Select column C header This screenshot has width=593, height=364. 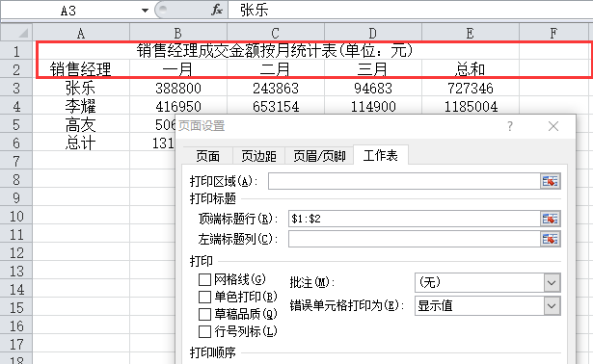tap(276, 33)
